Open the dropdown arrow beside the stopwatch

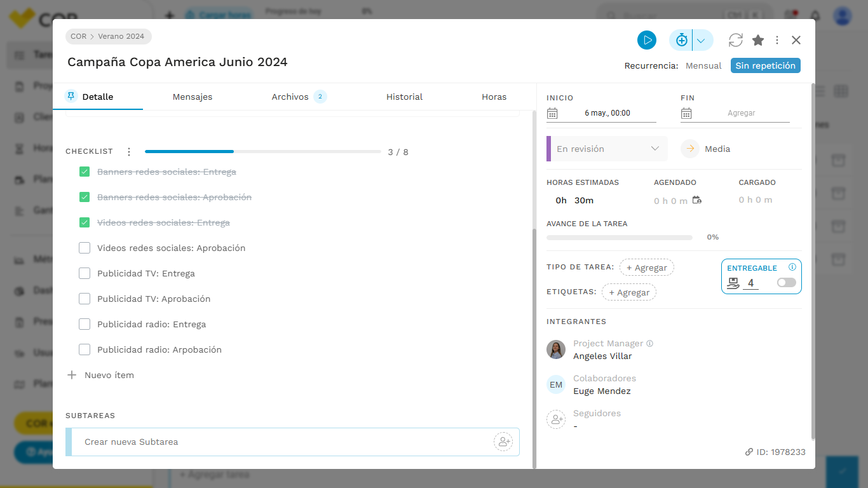[702, 40]
